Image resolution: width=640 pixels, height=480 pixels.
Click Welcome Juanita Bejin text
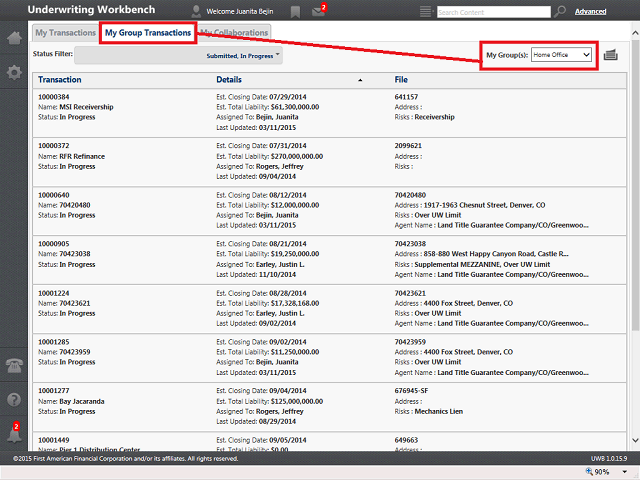[240, 11]
